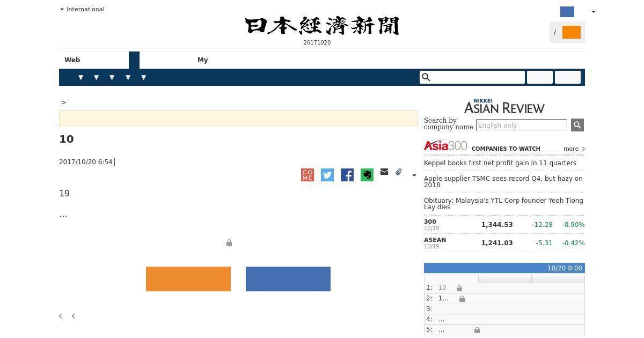Viewport: 644px width, 338px height.
Task: Click the orange button beside the slash
Action: pyautogui.click(x=572, y=32)
